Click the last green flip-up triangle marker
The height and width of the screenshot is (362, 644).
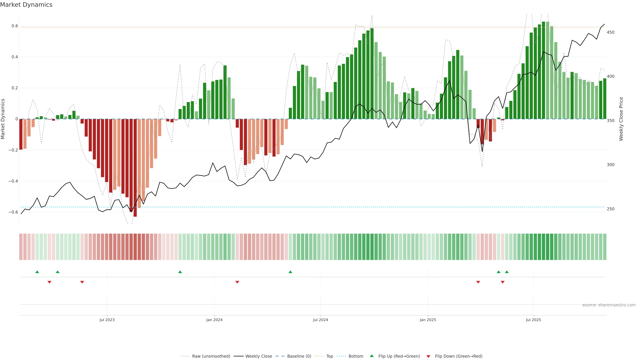507,272
